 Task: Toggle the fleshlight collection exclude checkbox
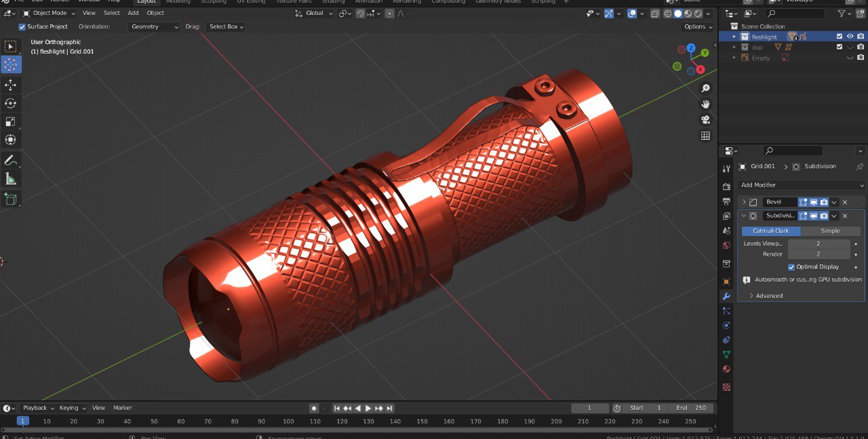840,37
